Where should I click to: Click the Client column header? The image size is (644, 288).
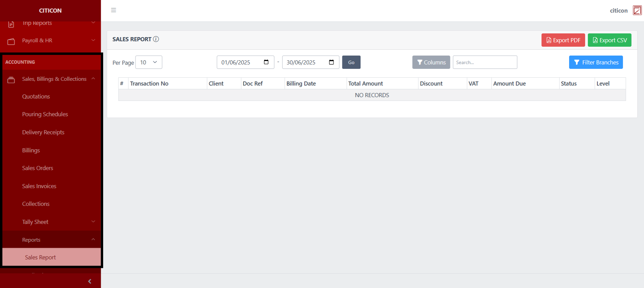[x=224, y=84]
